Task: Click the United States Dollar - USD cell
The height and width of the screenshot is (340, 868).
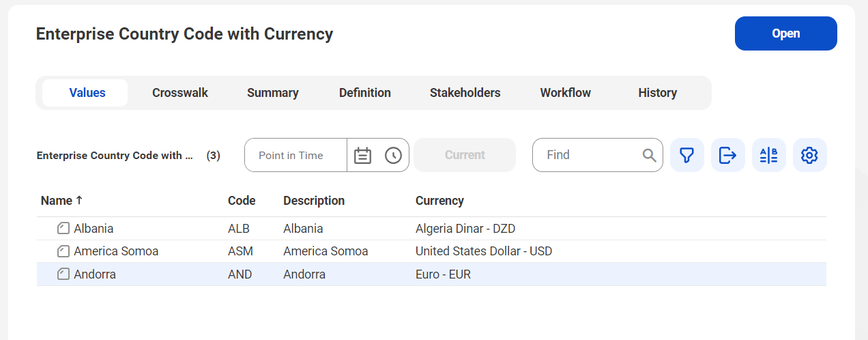Action: (x=484, y=251)
